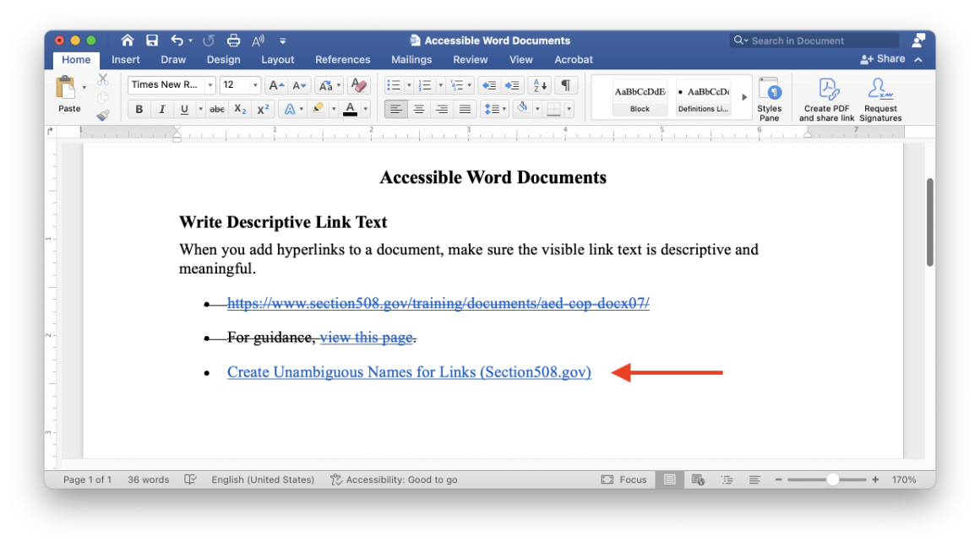Apply center alignment to the paragraph
The height and width of the screenshot is (547, 980).
[419, 108]
